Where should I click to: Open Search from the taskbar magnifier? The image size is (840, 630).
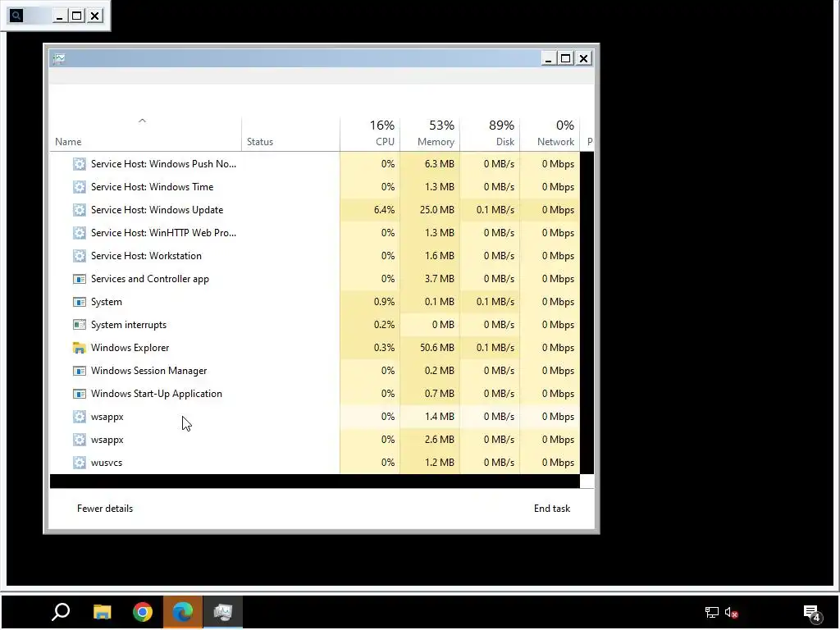click(x=61, y=612)
